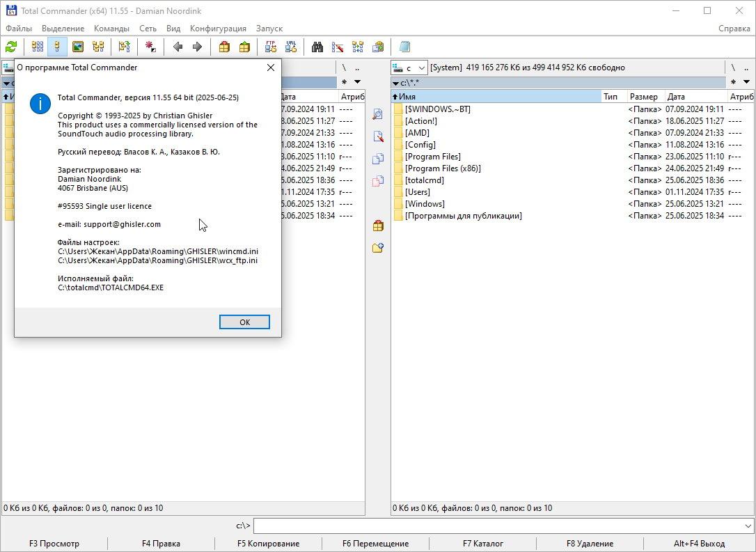Image resolution: width=756 pixels, height=552 pixels.
Task: Click OK in the About dialog
Action: pyautogui.click(x=244, y=322)
